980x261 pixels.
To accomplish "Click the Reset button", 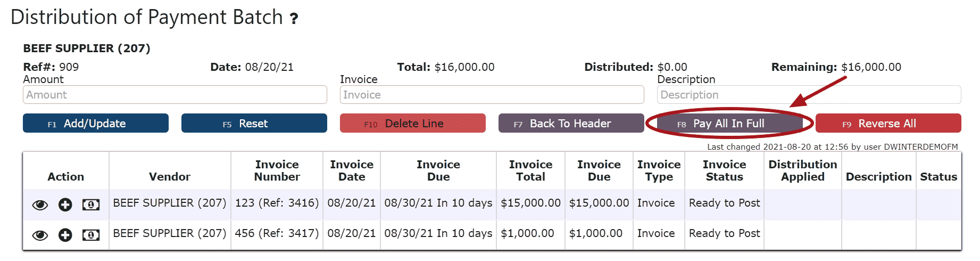I will pyautogui.click(x=254, y=123).
